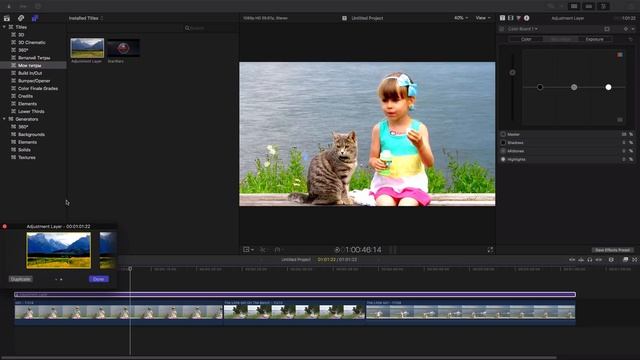
Task: Click the white highlights color puck
Action: coord(608,87)
